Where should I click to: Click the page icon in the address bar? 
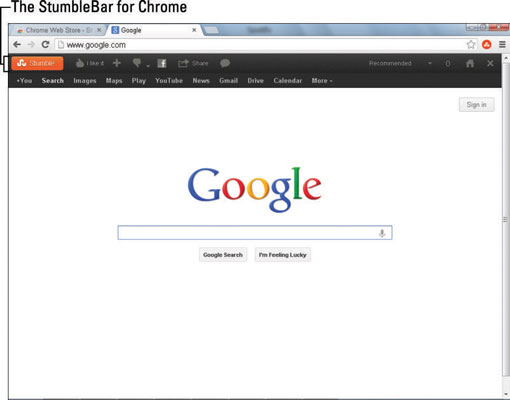click(61, 45)
